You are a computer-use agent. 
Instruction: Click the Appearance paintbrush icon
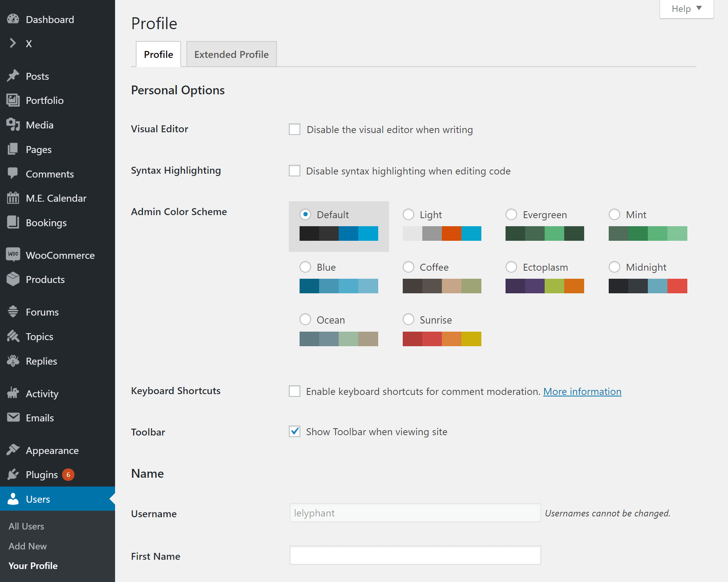point(13,450)
